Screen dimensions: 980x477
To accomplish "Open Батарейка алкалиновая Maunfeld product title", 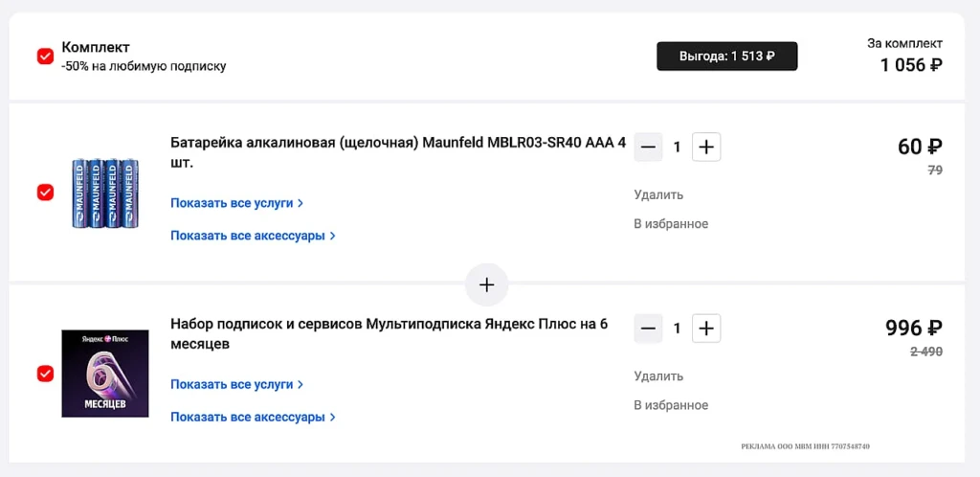I will point(397,152).
